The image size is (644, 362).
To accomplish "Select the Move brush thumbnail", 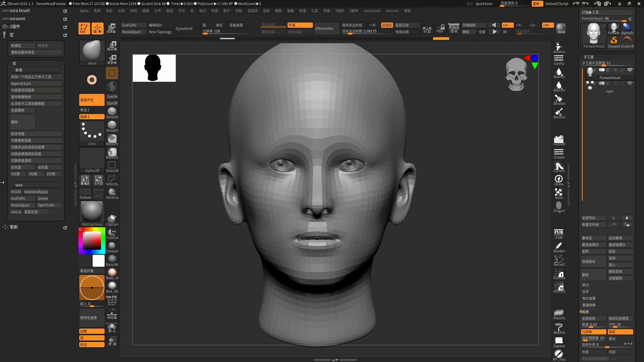I will point(92,52).
